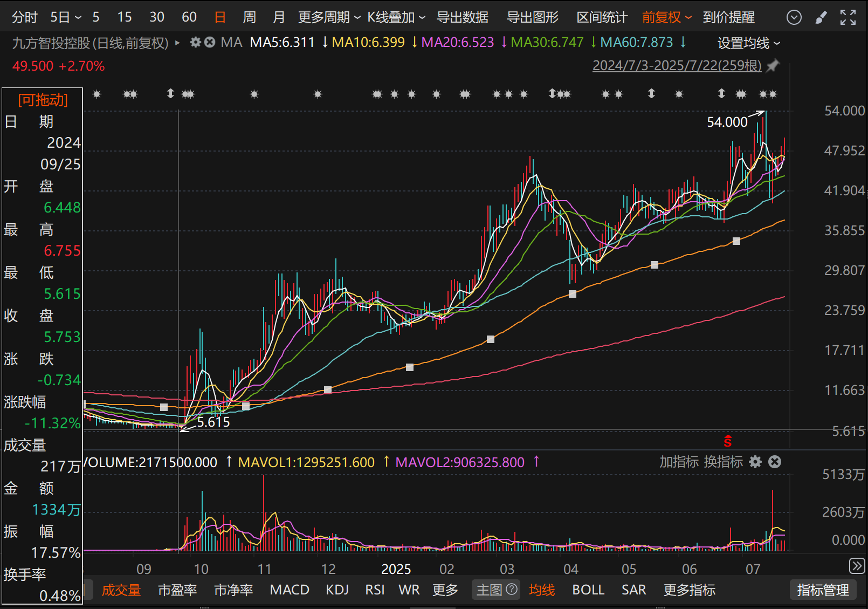Select WR indicator tab

(x=409, y=590)
